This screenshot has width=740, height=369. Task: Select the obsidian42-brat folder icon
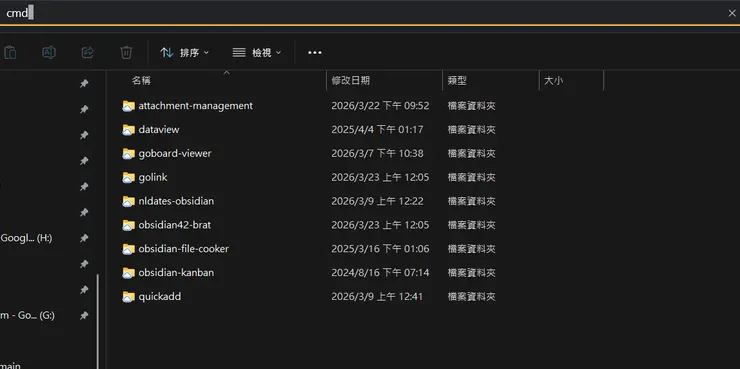pos(128,225)
